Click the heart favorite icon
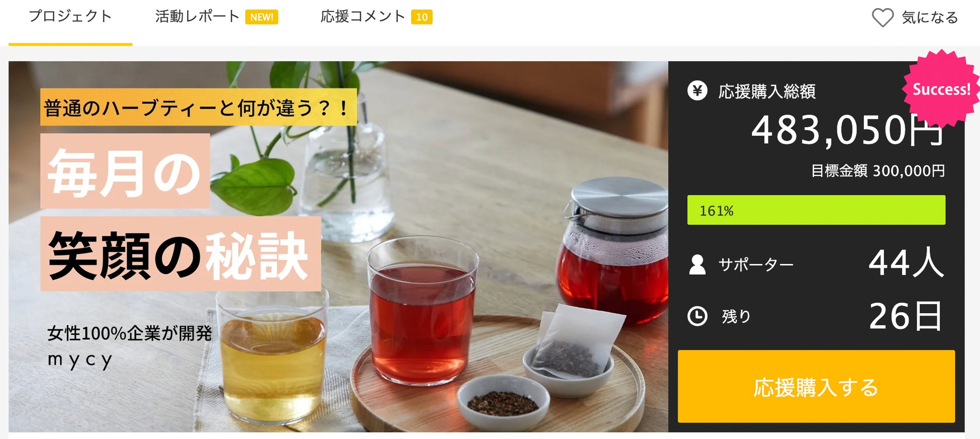This screenshot has height=439, width=980. 882,18
